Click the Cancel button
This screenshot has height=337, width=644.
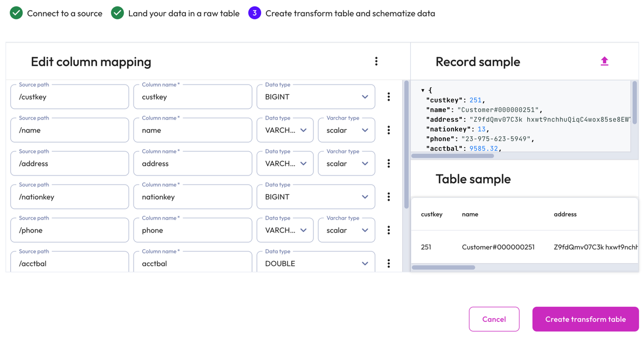494,319
